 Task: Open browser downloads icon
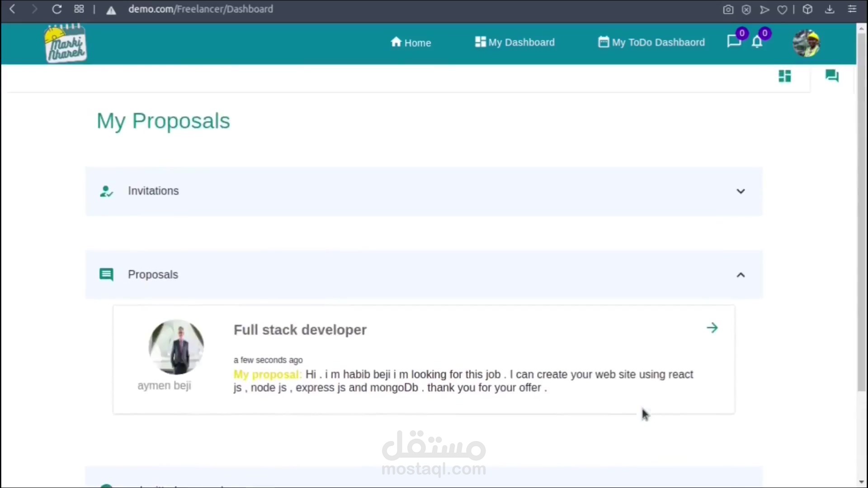pyautogui.click(x=830, y=9)
